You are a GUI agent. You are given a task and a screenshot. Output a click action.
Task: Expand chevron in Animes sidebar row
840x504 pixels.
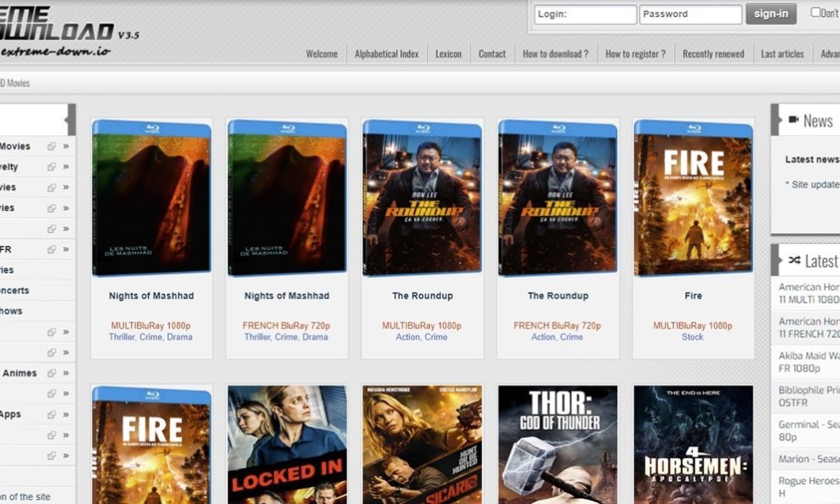(x=66, y=373)
